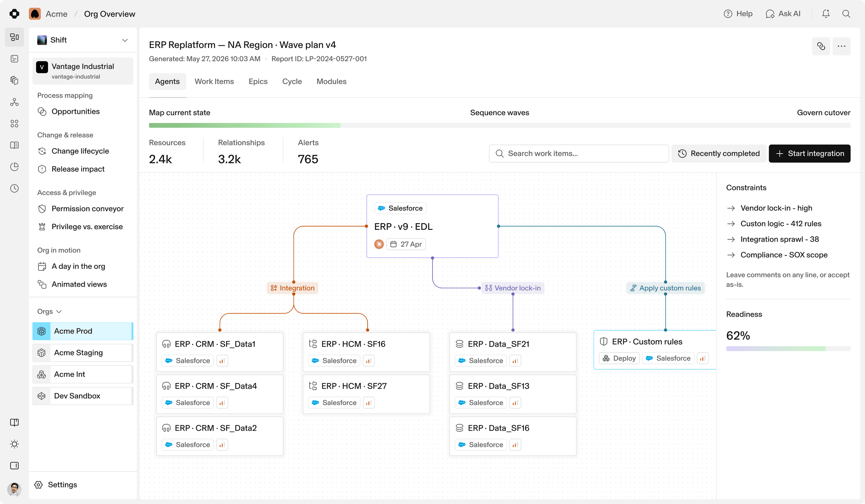Image resolution: width=865 pixels, height=504 pixels.
Task: Open the Epics tab
Action: (x=258, y=82)
